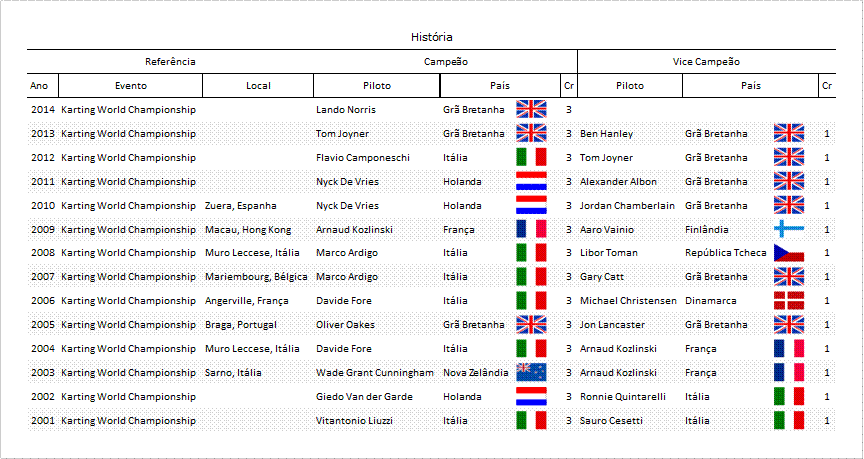864x459 pixels.
Task: Select the Wade Grant Cunningham cell
Action: [x=375, y=372]
